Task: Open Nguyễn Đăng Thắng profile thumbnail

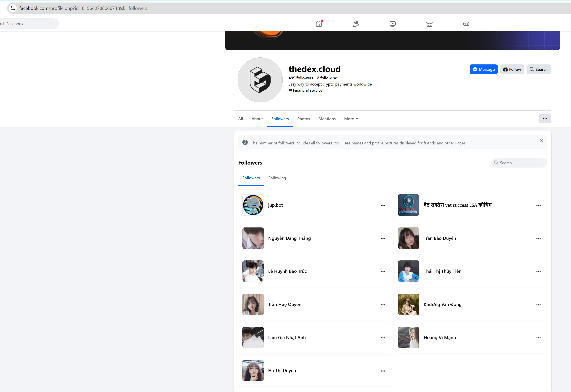Action: tap(253, 238)
